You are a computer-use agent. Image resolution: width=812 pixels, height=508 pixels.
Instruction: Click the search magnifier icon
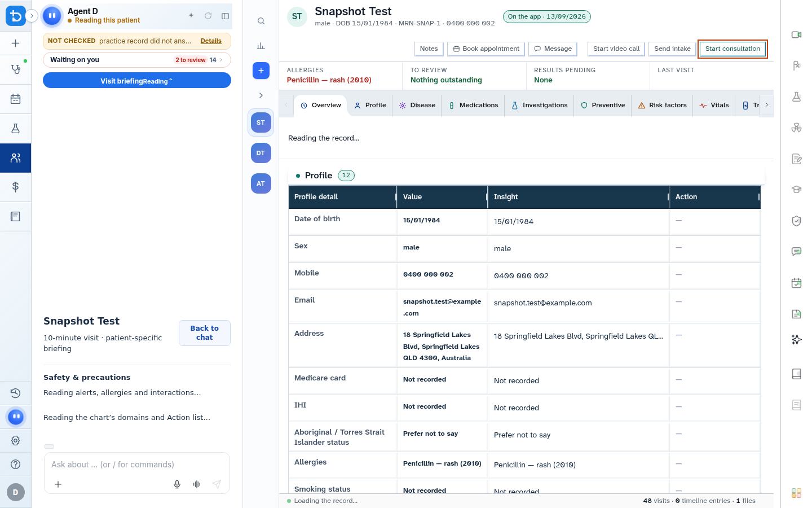[261, 21]
